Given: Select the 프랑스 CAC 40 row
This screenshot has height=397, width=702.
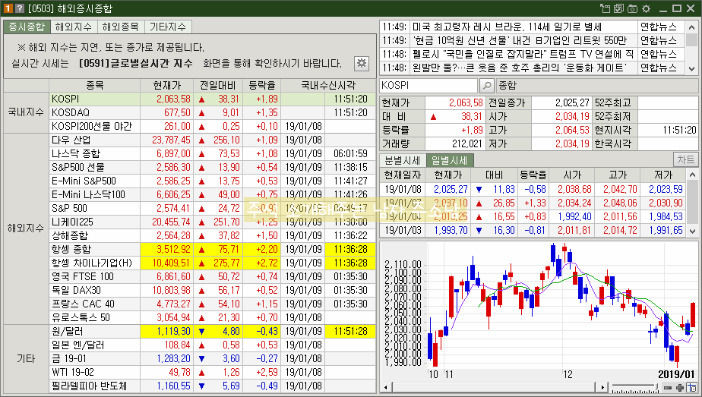Looking at the screenshot, I should click(213, 304).
